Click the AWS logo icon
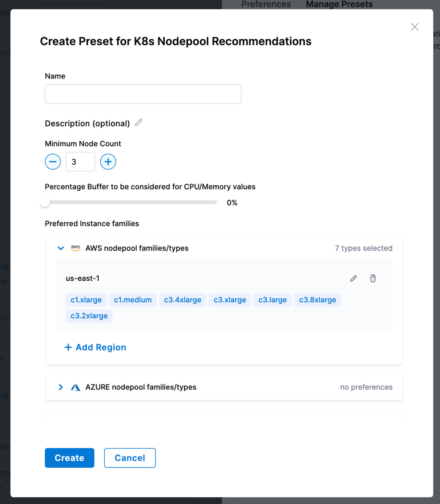This screenshot has width=440, height=504. [76, 248]
